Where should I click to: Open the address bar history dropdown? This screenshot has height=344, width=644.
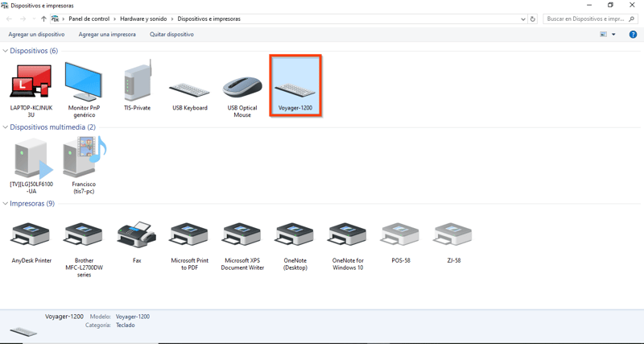[x=522, y=19]
